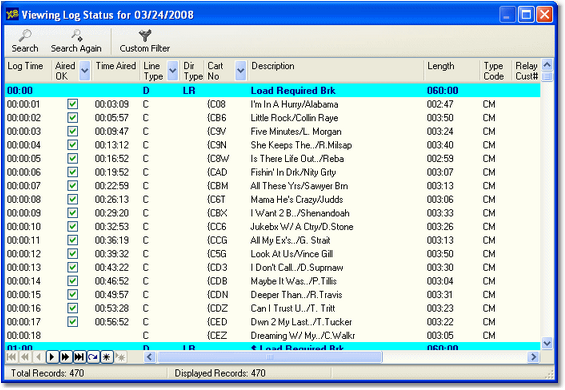Screen dimensions: 565x390
Task: Click the 00:00:18 log time cell
Action: (x=24, y=336)
